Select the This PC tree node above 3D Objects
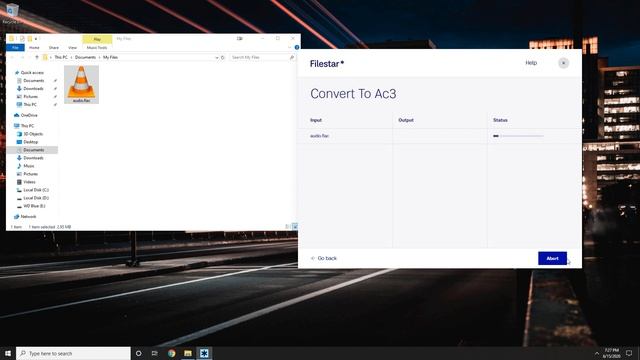Image resolution: width=640 pixels, height=360 pixels. coord(27,126)
